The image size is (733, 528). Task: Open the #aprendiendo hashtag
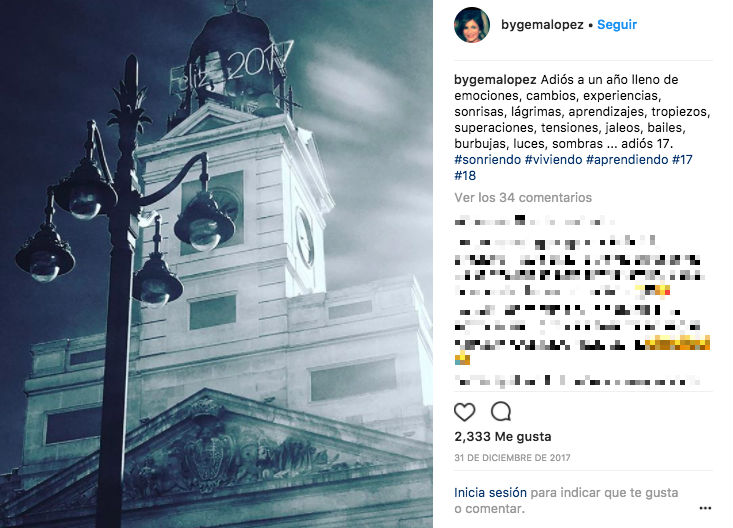(x=627, y=159)
